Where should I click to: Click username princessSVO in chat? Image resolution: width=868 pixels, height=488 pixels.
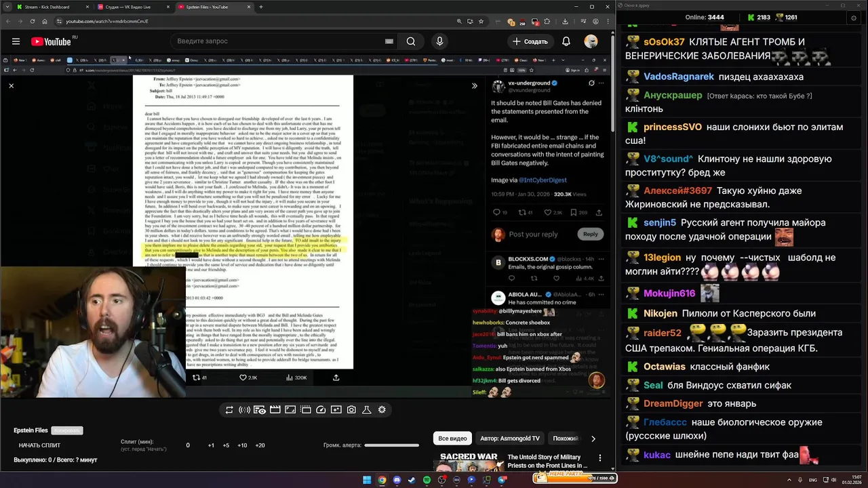click(x=673, y=127)
